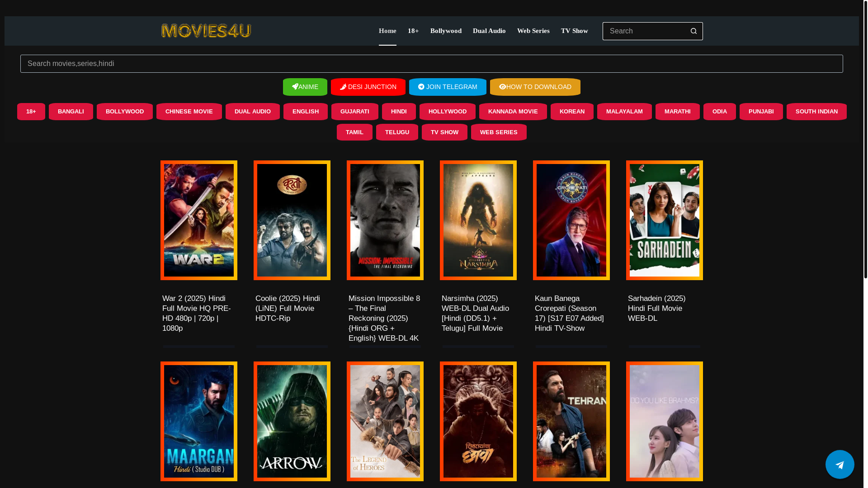
Task: Open the Do You Like Brahms poster
Action: pos(665,421)
